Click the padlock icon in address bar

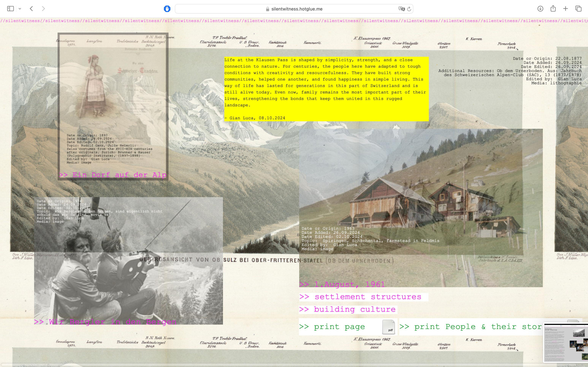[x=268, y=9]
